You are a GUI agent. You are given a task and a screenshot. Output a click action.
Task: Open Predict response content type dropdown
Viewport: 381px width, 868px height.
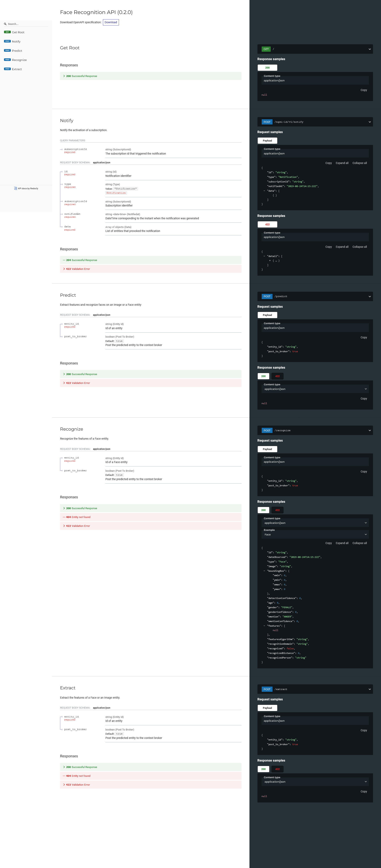[x=315, y=389]
